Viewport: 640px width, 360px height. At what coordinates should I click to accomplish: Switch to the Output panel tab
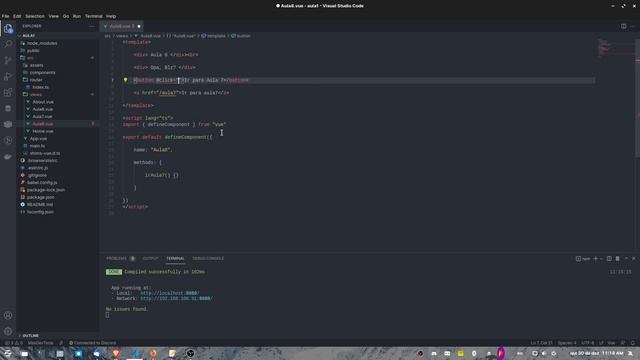tap(150, 258)
